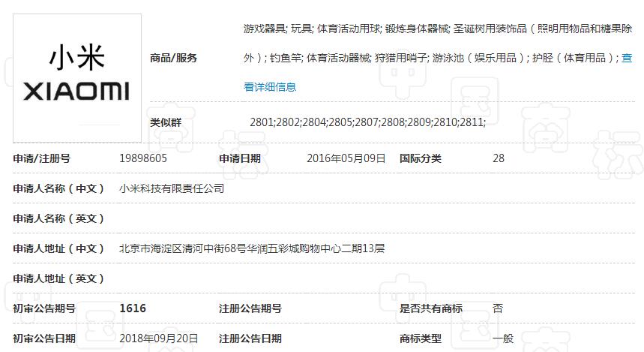The height and width of the screenshot is (352, 644).
Task: Select the 一般 trademark type value
Action: pos(503,338)
